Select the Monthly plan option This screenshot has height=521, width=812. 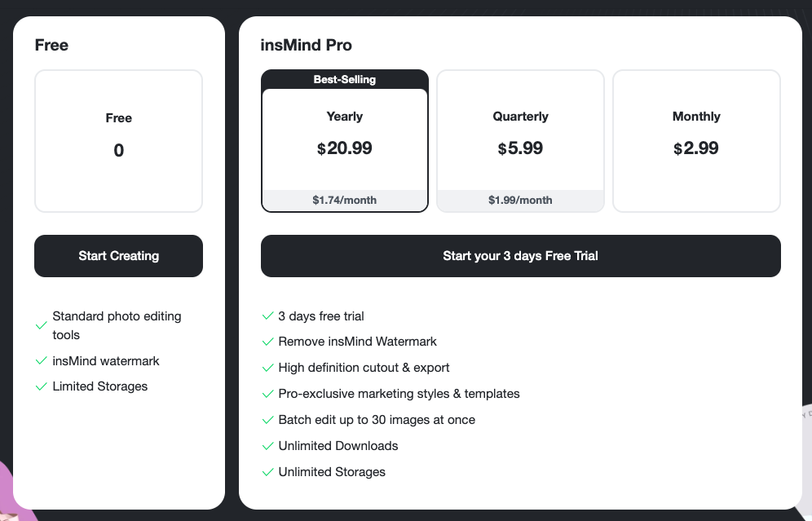pos(696,140)
